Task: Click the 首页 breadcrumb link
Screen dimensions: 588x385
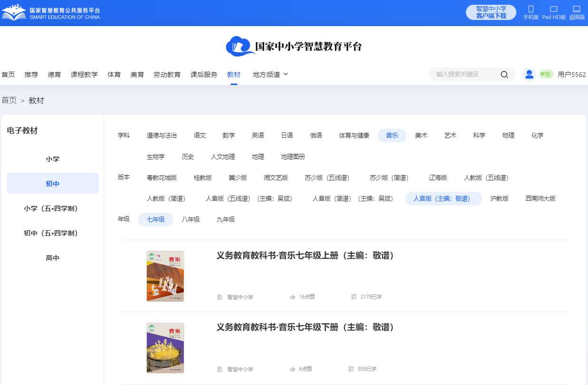Action: pyautogui.click(x=9, y=101)
